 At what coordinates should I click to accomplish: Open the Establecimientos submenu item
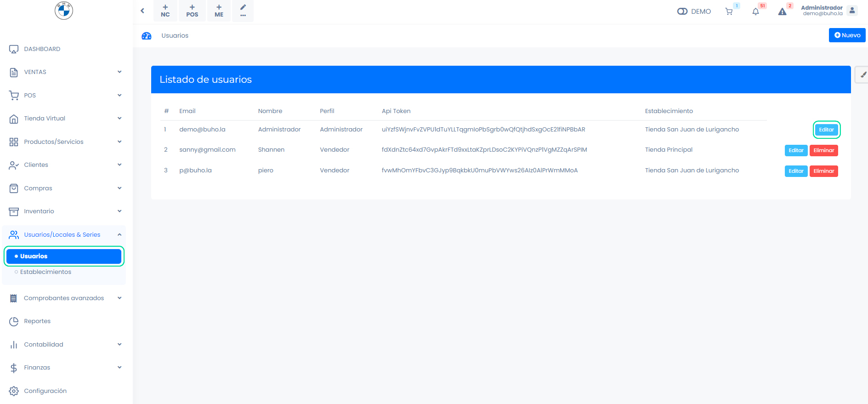pos(45,272)
